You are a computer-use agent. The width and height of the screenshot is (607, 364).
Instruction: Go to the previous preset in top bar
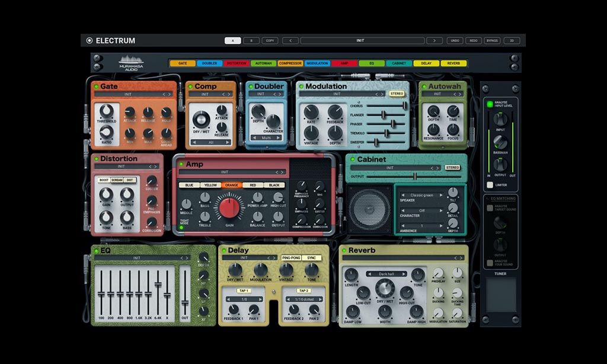[290, 40]
